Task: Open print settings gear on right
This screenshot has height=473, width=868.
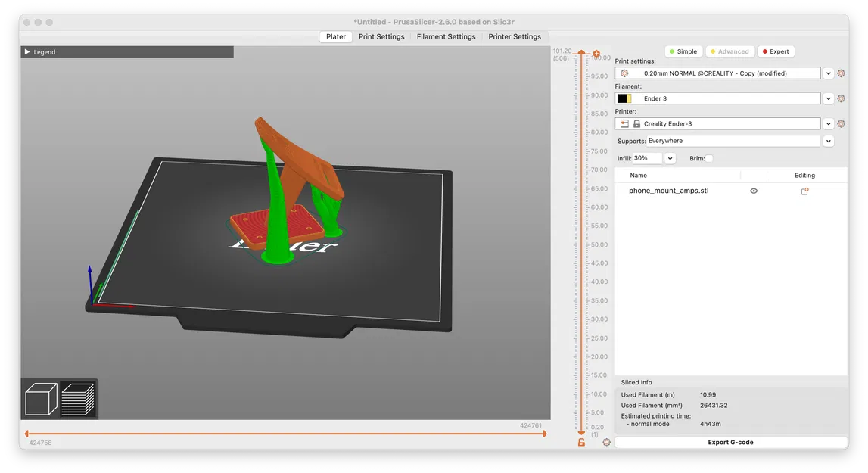Action: (x=841, y=73)
